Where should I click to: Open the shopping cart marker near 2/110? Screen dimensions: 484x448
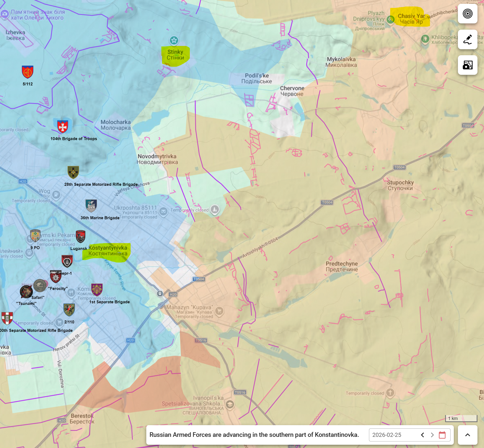(x=59, y=323)
